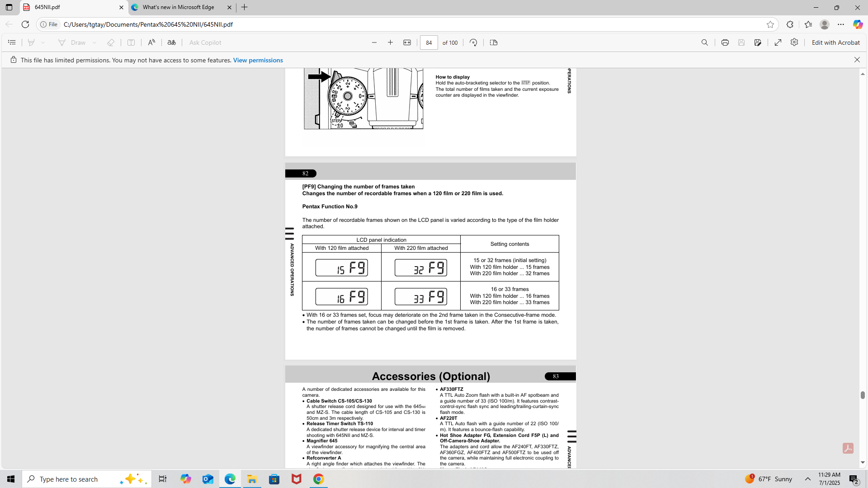
Task: Click the Type here to search box
Action: (x=87, y=479)
